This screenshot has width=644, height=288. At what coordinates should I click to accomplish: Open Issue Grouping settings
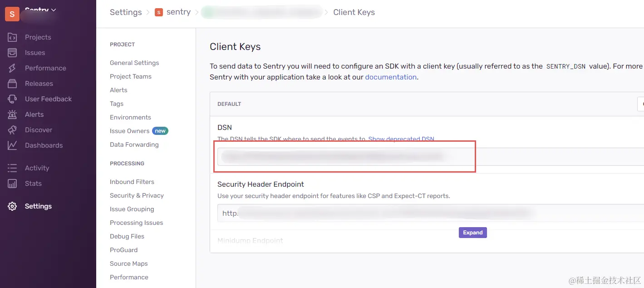coord(132,209)
